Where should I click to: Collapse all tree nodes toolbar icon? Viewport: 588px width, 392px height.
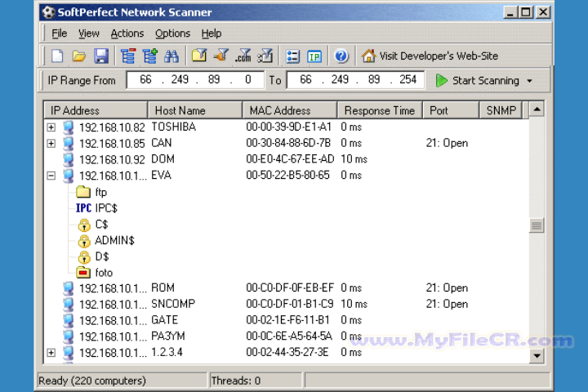[128, 56]
